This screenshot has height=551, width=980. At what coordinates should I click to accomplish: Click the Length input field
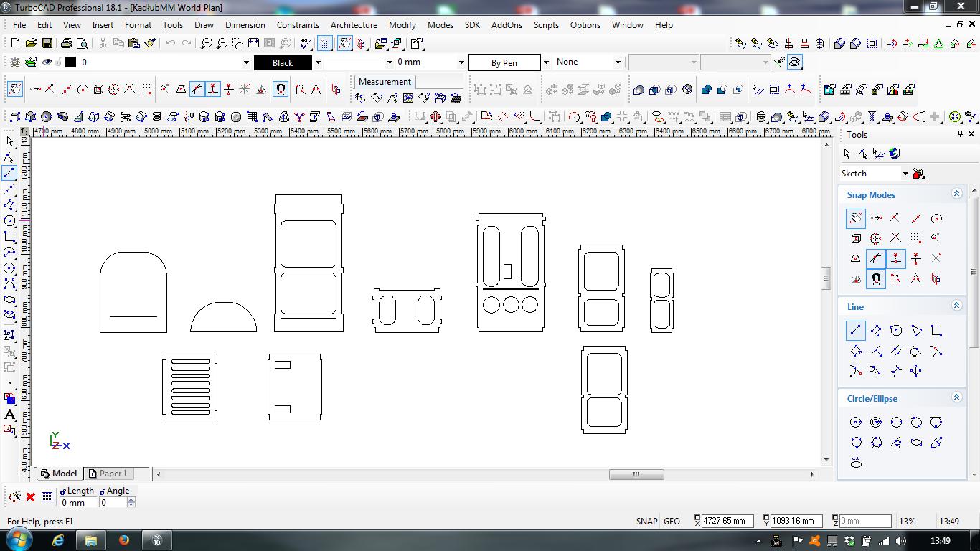click(x=77, y=503)
